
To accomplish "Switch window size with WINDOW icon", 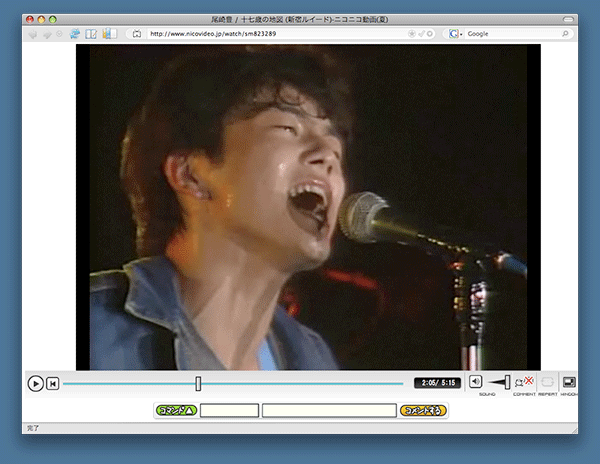I will (x=569, y=382).
